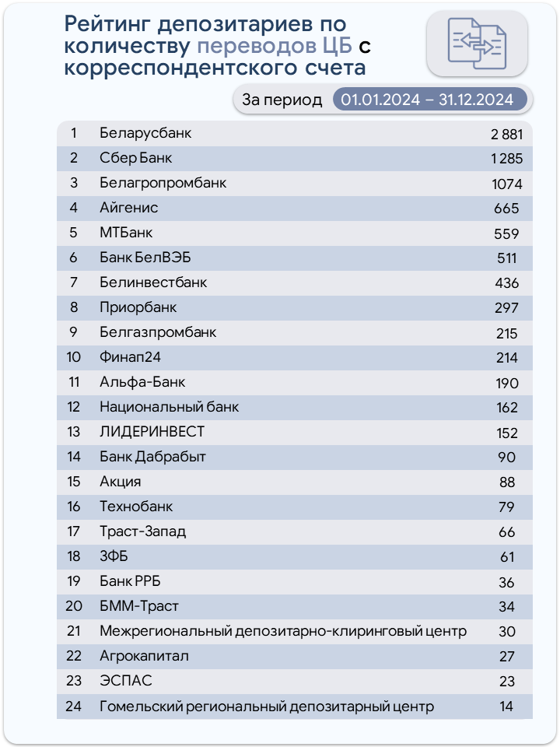Click the value 90
The image size is (560, 747).
point(506,458)
